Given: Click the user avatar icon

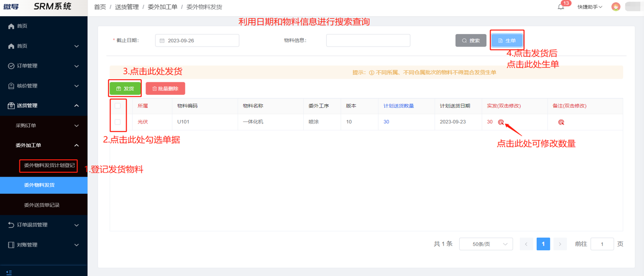Looking at the screenshot, I should 616,7.
